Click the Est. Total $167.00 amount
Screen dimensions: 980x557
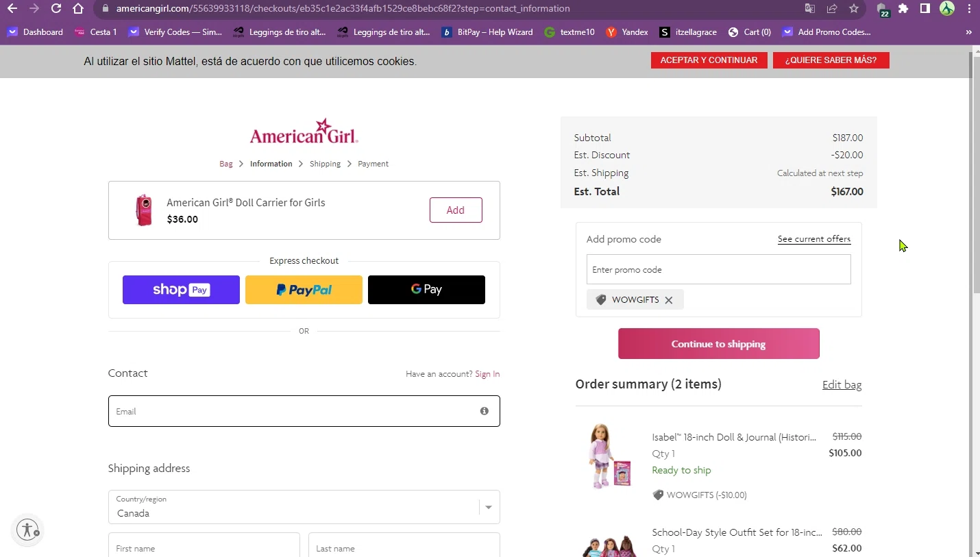tap(847, 192)
